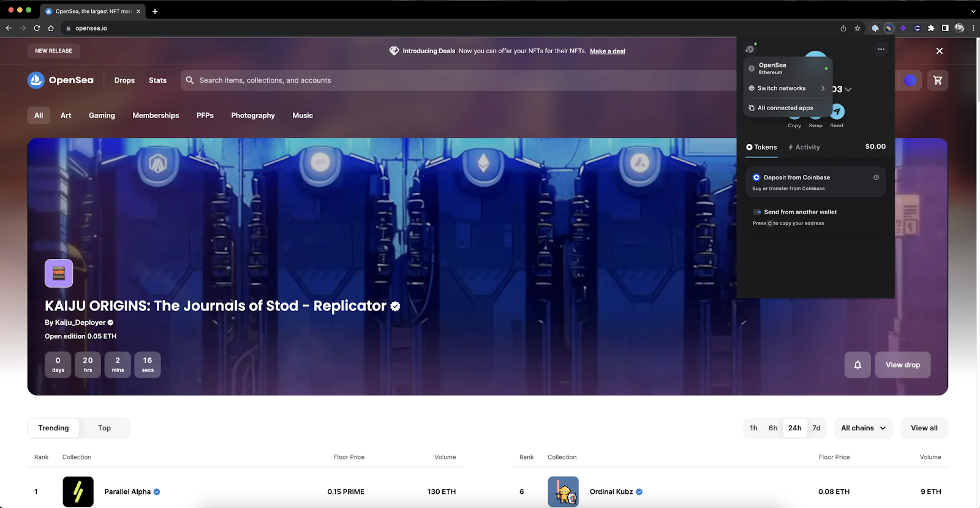Image resolution: width=980 pixels, height=508 pixels.
Task: Expand the wallet account name chevron
Action: [848, 89]
